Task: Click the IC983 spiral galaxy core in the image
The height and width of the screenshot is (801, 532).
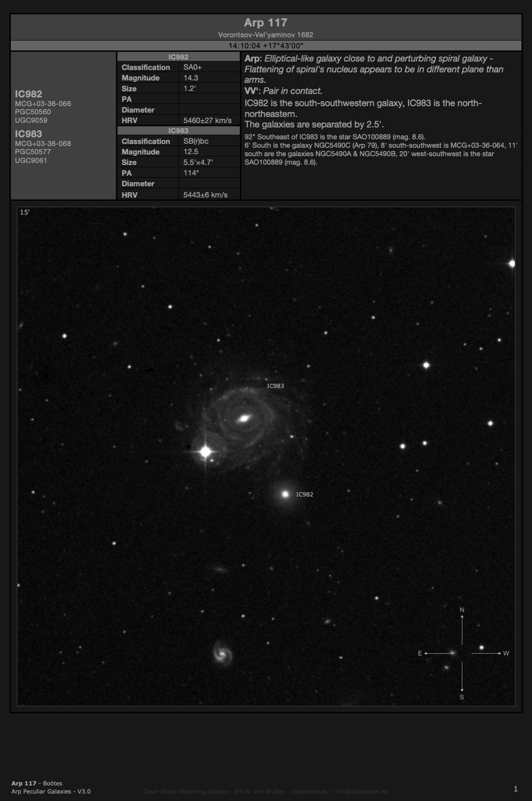Action: (x=244, y=419)
